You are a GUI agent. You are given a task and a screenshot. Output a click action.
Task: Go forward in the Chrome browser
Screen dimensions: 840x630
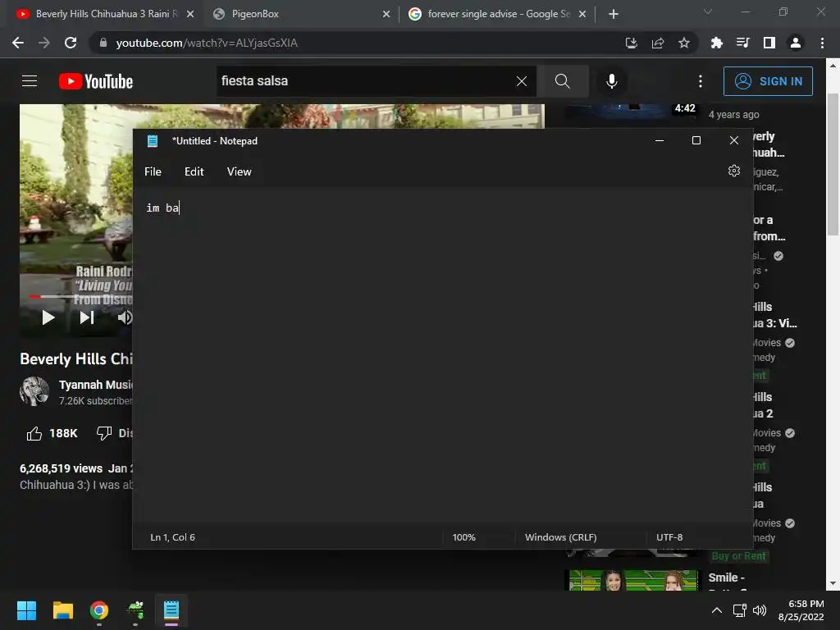point(44,43)
